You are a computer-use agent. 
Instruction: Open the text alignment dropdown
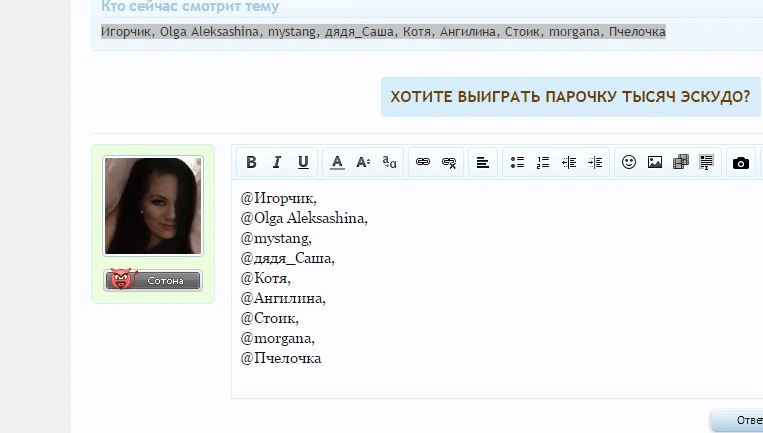point(483,162)
